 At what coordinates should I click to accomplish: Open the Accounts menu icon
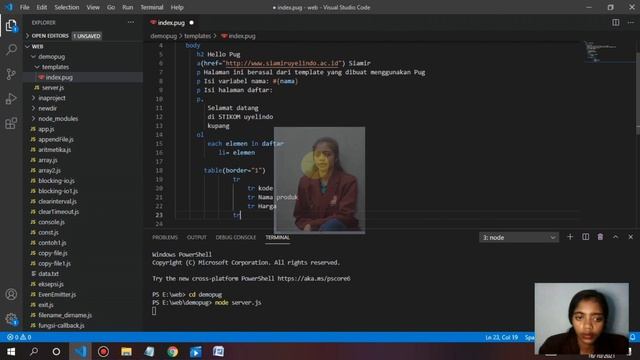click(x=11, y=294)
